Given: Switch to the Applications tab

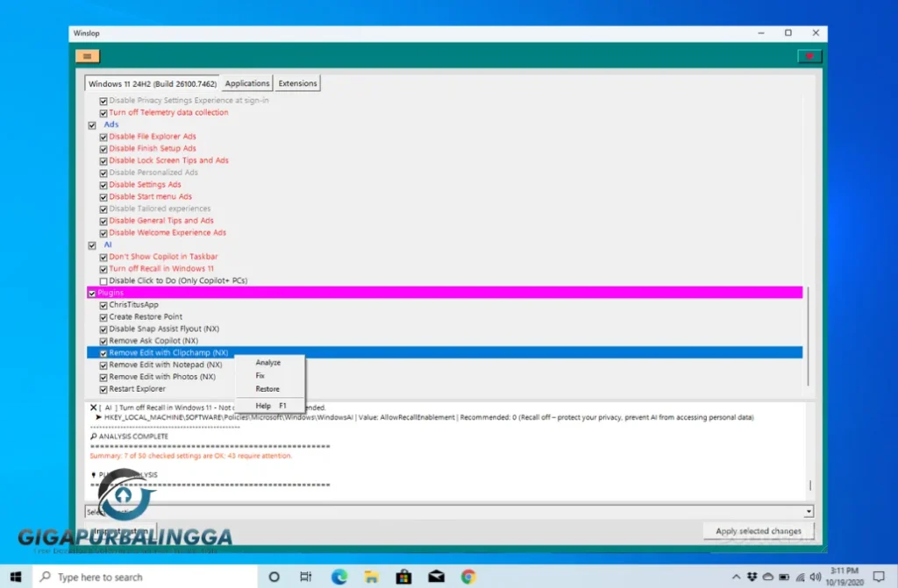Looking at the screenshot, I should click(x=247, y=83).
